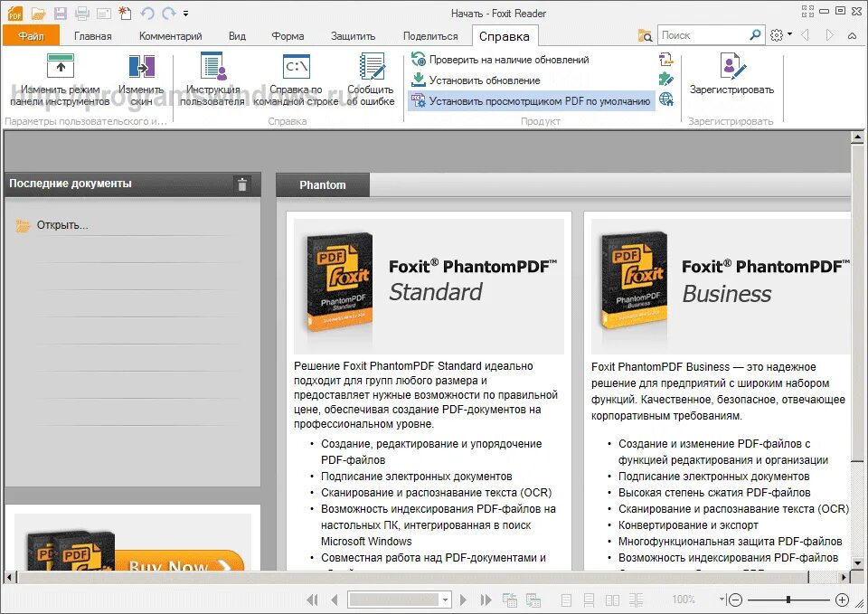Open the Файл menu tab
The height and width of the screenshot is (614, 868).
31,36
